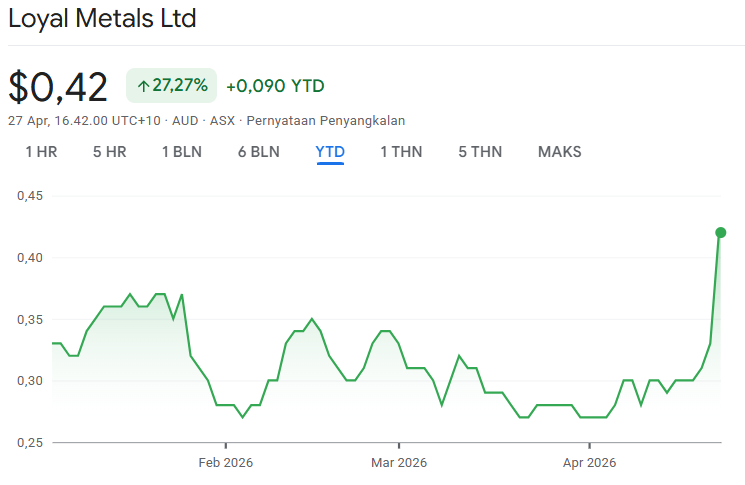
Task: Click the +0,090 YTD change text
Action: pyautogui.click(x=276, y=86)
